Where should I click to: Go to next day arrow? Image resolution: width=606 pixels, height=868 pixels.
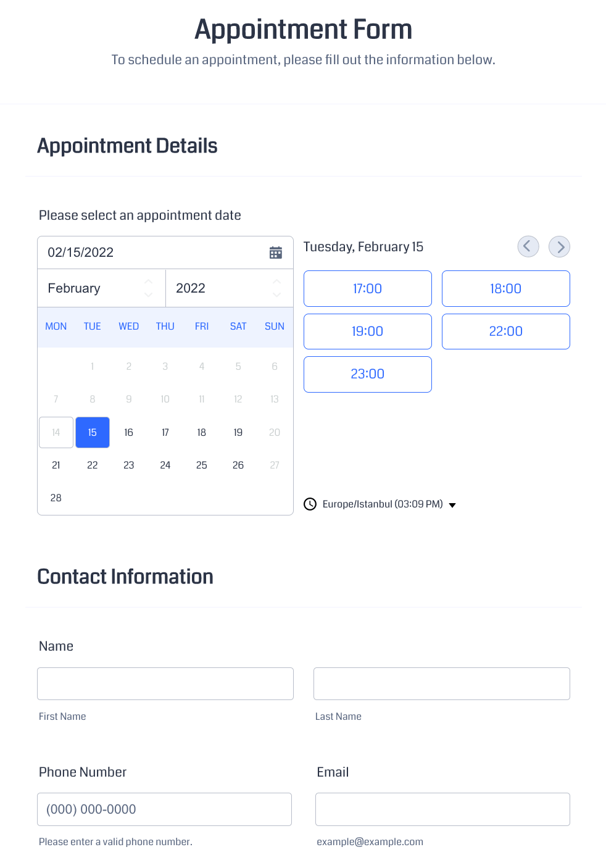pos(559,246)
